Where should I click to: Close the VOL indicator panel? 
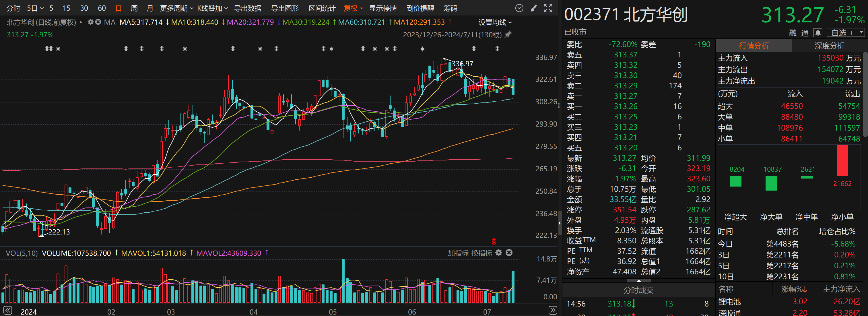click(x=509, y=253)
